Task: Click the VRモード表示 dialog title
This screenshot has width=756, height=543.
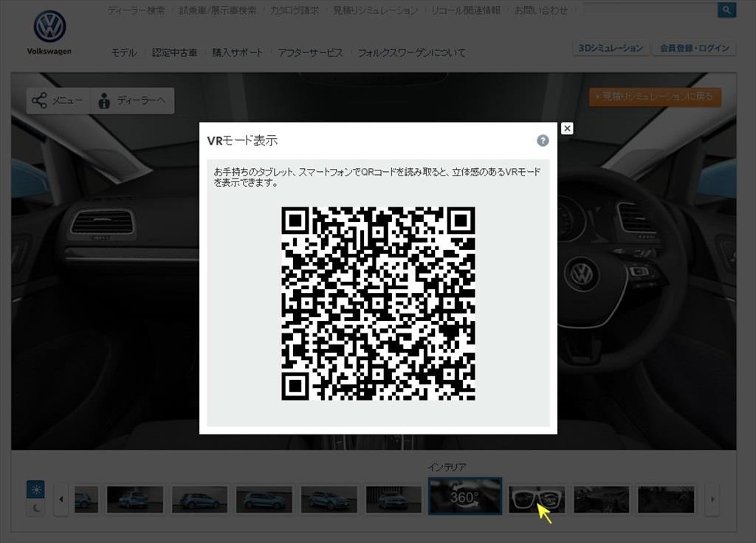Action: coord(242,141)
